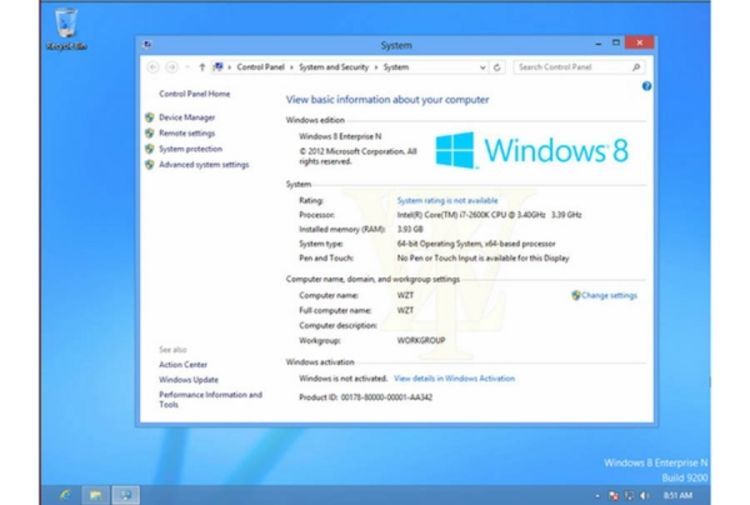Click the installed memory value 3.93 GB
The width and height of the screenshot is (750, 505).
pos(410,229)
